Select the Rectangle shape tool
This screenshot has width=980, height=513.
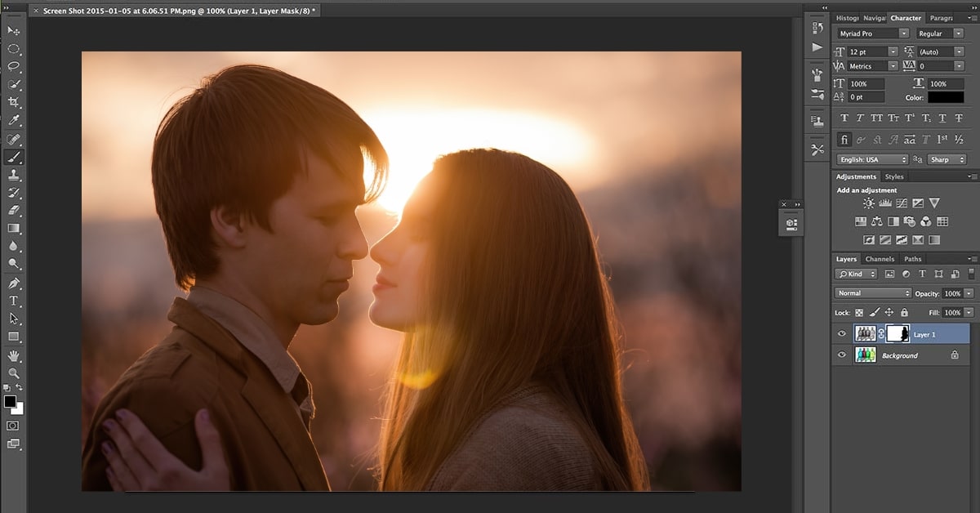(x=14, y=337)
